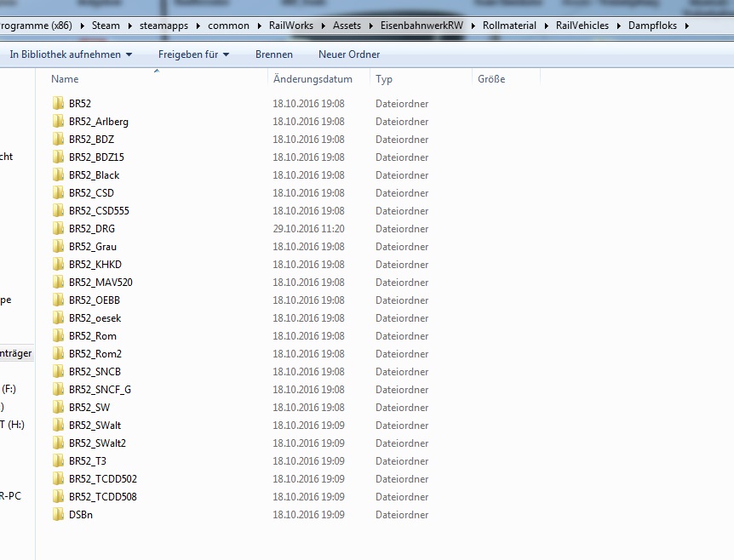Select the BR52_SW folder icon
734x560 pixels.
pos(58,407)
